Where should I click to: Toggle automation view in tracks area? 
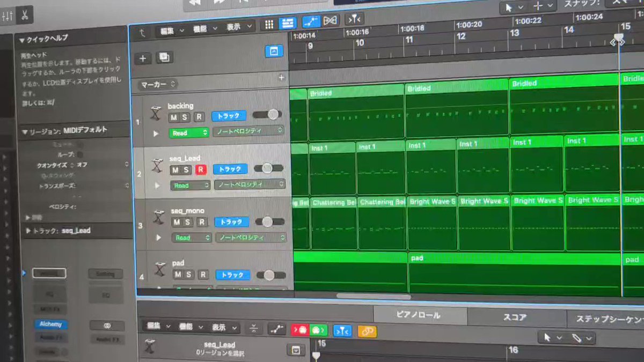(x=311, y=21)
